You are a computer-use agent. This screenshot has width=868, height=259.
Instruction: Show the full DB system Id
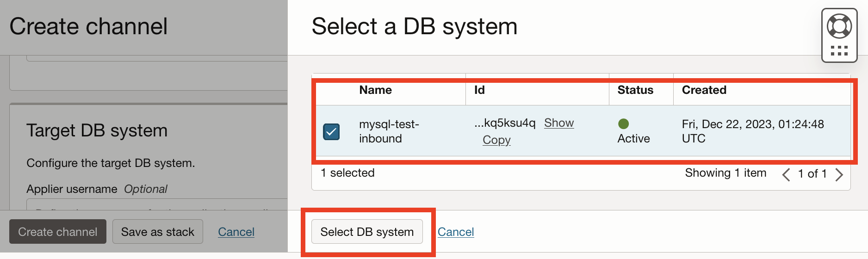(x=558, y=123)
